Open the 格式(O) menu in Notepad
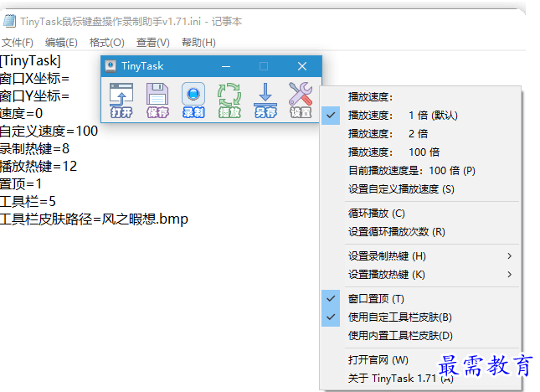 coord(107,43)
